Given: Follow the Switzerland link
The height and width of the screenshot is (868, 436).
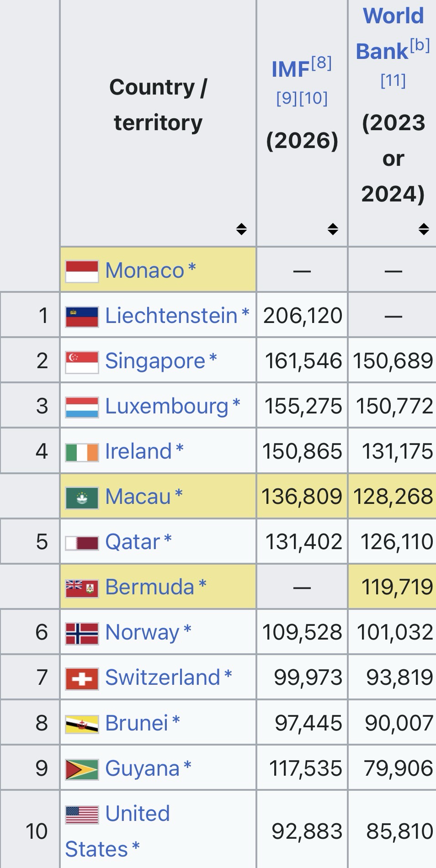Looking at the screenshot, I should 163,677.
